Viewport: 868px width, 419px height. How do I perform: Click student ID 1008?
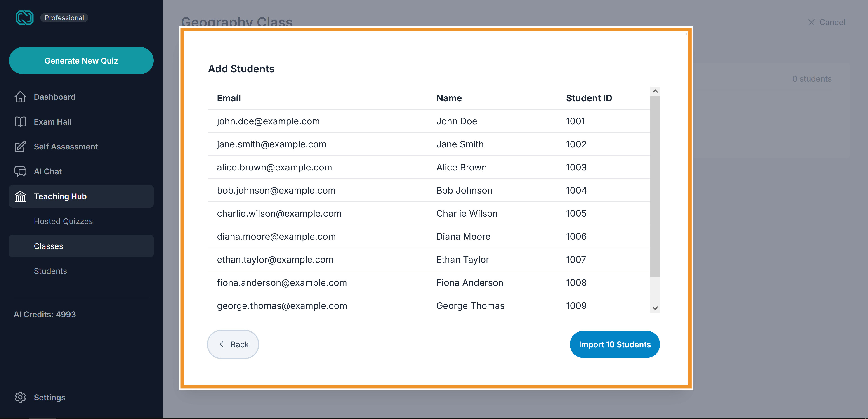(576, 283)
